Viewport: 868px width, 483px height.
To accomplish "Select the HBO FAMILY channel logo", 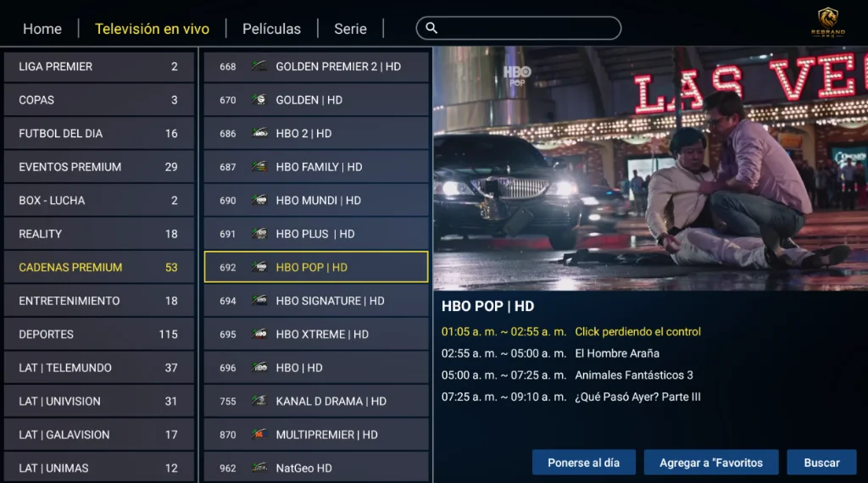I will click(x=259, y=167).
